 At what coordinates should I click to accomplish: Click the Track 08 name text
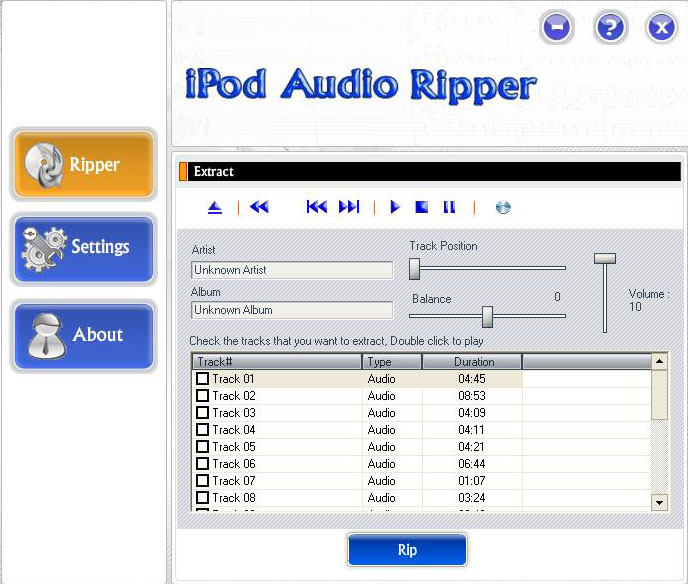(x=234, y=498)
